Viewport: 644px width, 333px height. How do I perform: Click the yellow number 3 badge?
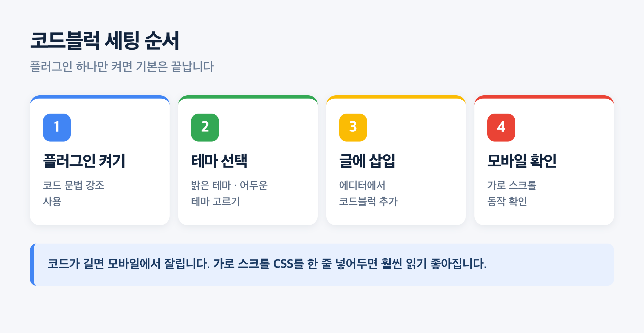pos(353,128)
